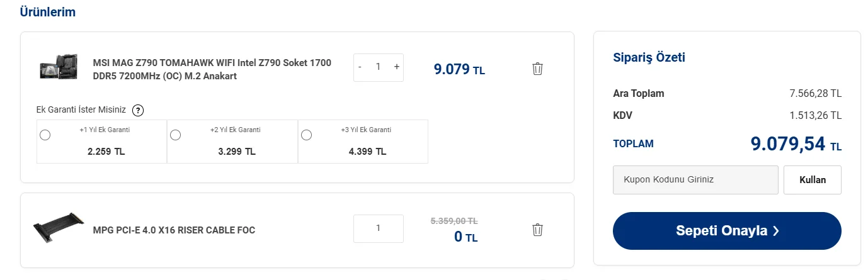Open the MPG PCI-E 4.0 X16 RISER CABLE link
This screenshot has width=868, height=280.
[x=174, y=230]
